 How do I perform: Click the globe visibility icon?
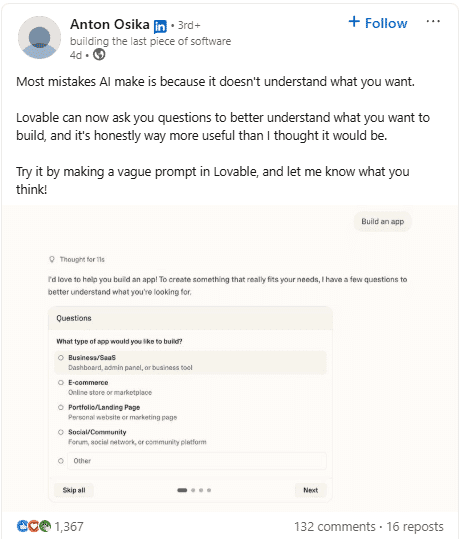tap(99, 54)
